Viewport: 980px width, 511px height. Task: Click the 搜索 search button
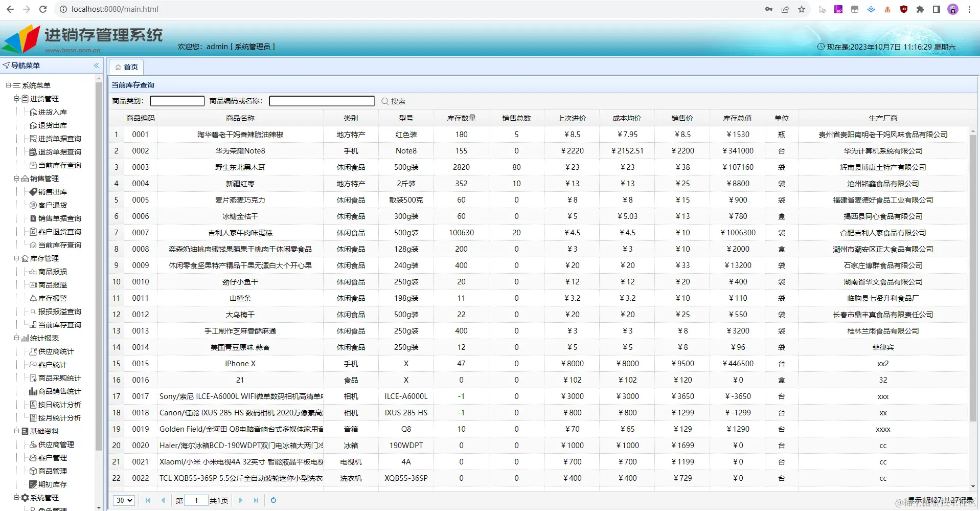(394, 101)
